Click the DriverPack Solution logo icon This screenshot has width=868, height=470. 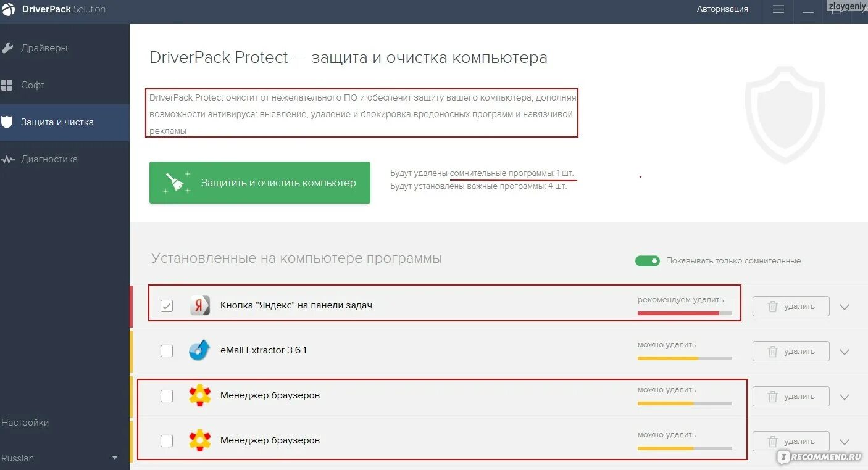(7, 9)
